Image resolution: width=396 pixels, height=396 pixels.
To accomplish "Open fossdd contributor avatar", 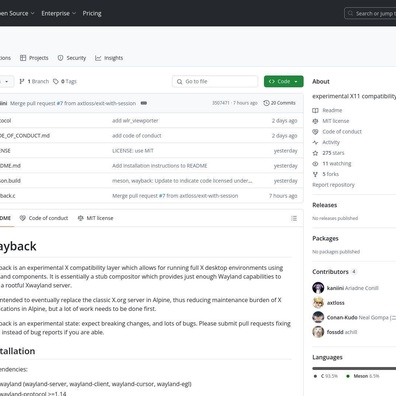I will click(318, 332).
